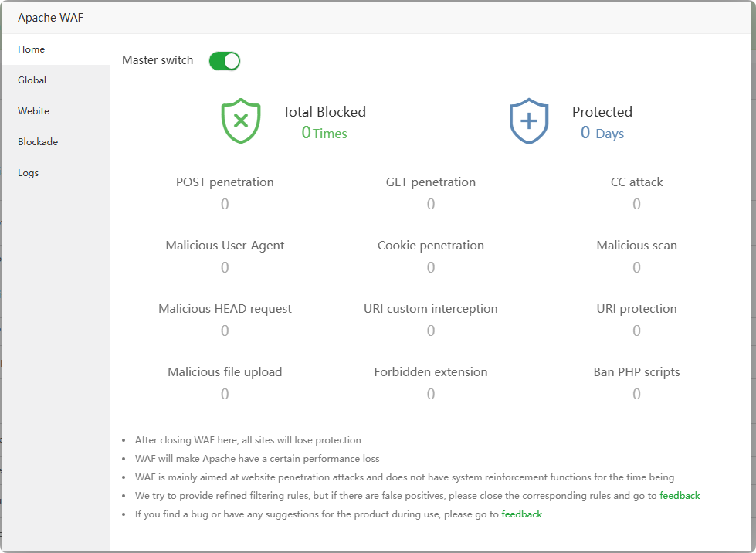756x553 pixels.
Task: Select the GET penetration counter
Action: pyautogui.click(x=431, y=205)
